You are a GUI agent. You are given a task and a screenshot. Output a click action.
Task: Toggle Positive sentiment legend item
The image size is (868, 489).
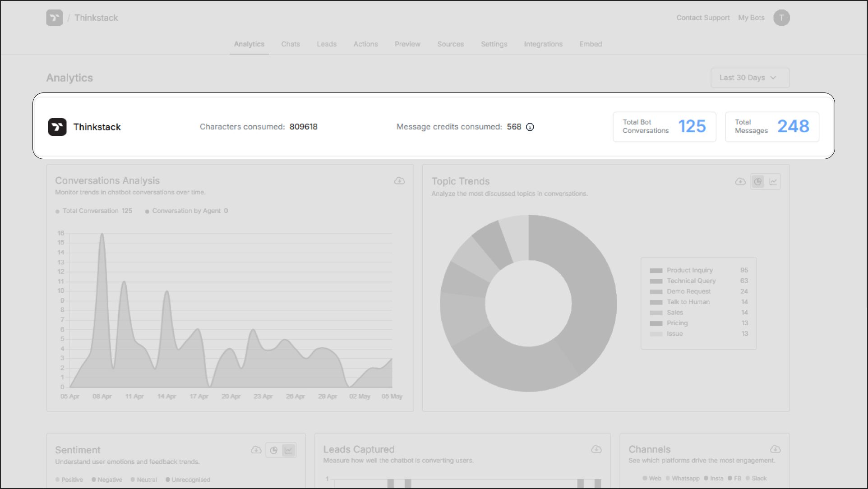click(69, 480)
